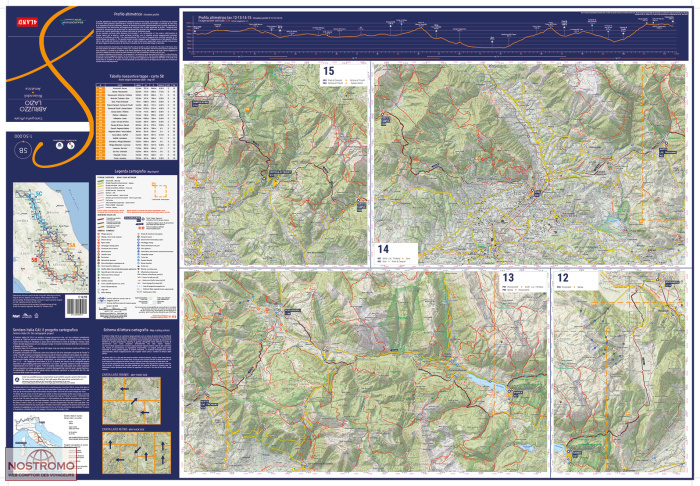Open the Central Italy overview map
The width and height of the screenshot is (700, 486).
(x=50, y=237)
